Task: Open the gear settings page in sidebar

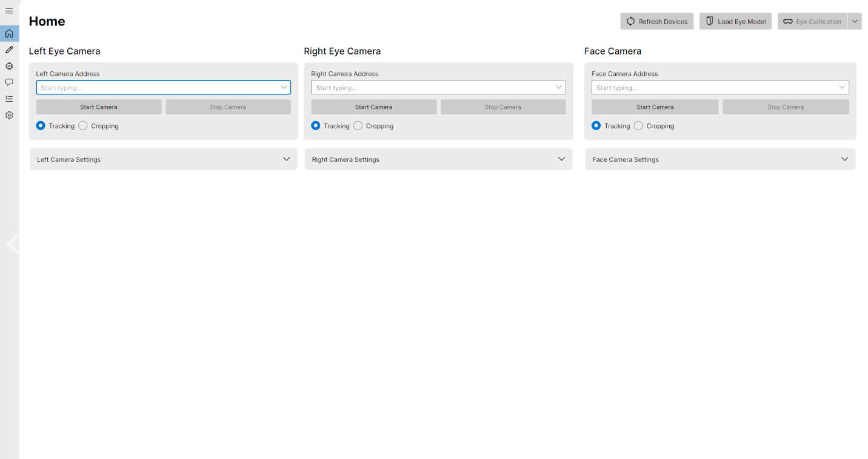Action: pos(9,115)
